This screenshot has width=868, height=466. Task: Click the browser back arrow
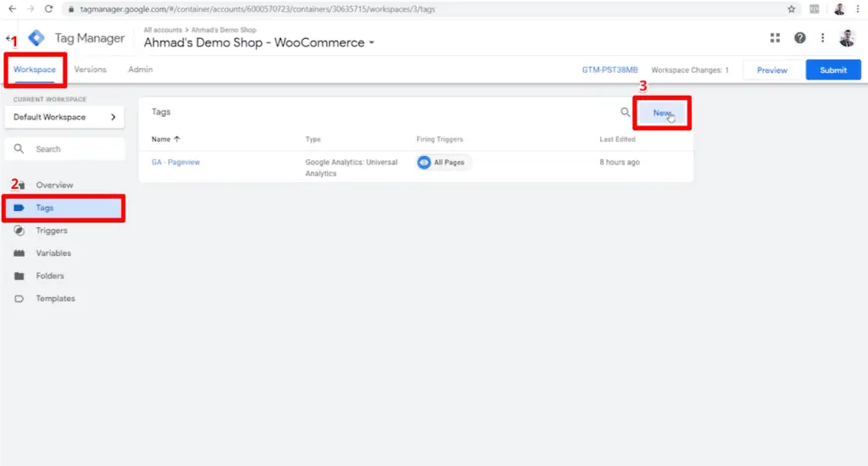coord(12,8)
